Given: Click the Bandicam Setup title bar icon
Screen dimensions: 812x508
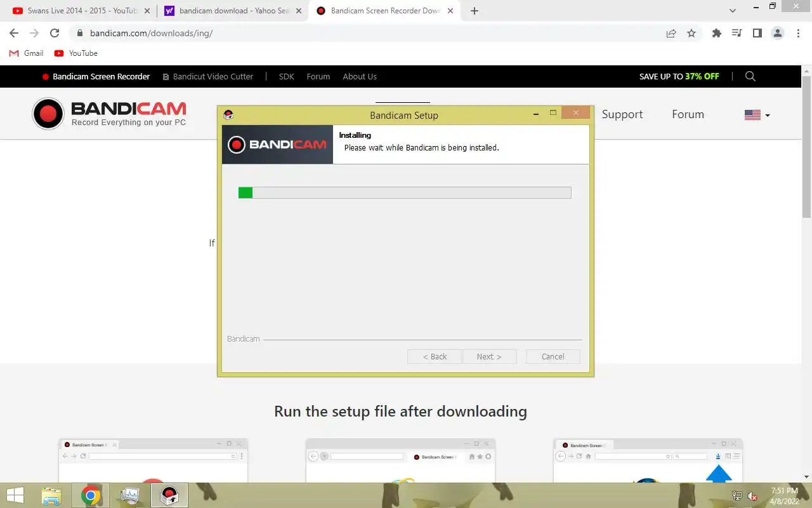Looking at the screenshot, I should point(228,115).
